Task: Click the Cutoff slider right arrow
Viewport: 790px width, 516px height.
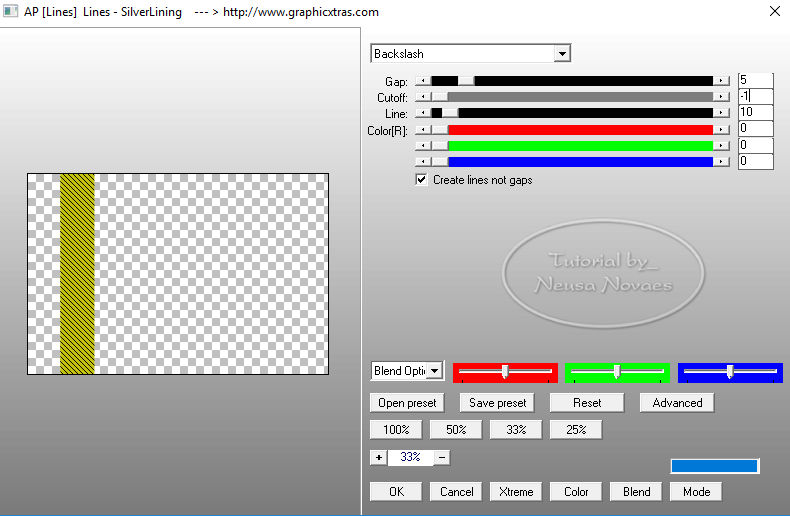Action: 721,96
